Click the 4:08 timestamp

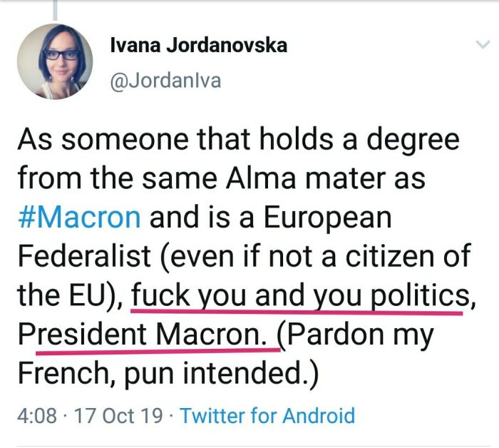tap(36, 415)
